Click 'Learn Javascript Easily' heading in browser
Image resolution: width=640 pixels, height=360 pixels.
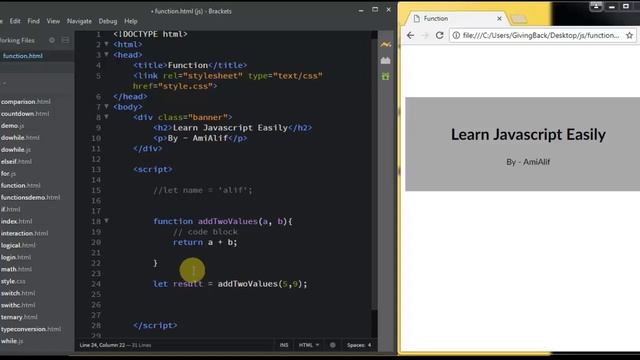pyautogui.click(x=528, y=135)
